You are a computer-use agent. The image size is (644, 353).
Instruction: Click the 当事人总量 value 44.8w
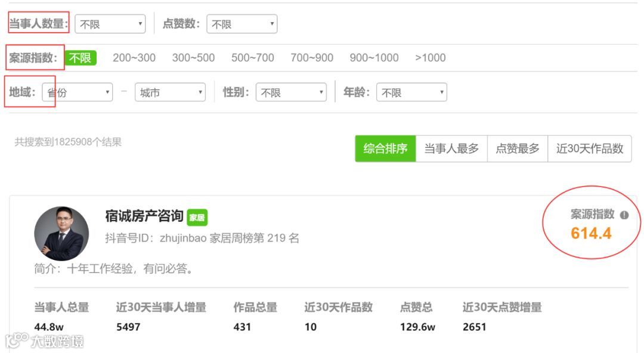pos(49,327)
